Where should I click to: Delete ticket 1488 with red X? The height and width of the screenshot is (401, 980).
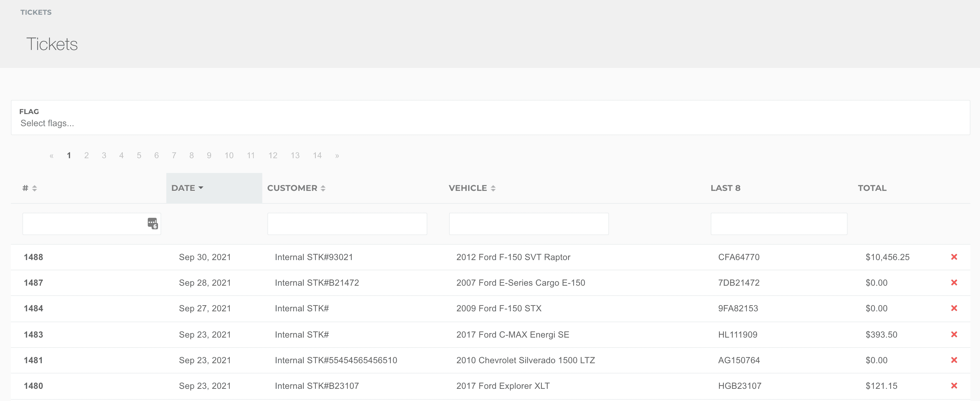coord(954,257)
